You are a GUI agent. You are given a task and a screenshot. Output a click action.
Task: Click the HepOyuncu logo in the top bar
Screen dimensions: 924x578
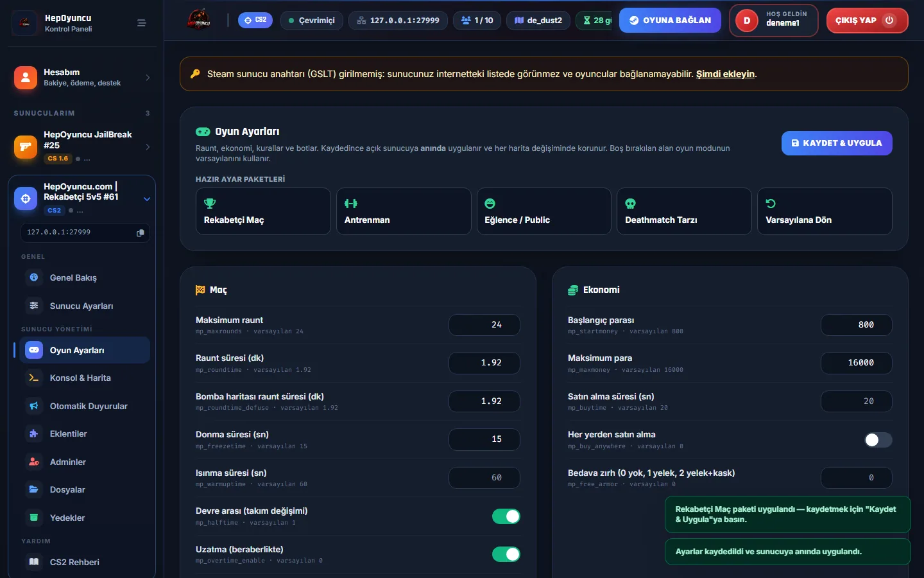[199, 20]
